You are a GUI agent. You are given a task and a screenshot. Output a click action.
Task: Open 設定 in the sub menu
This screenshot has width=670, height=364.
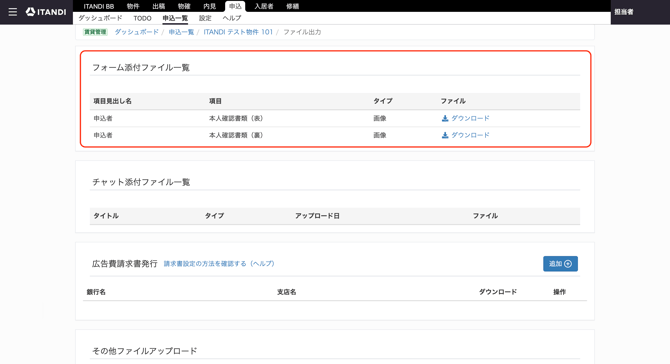[205, 18]
